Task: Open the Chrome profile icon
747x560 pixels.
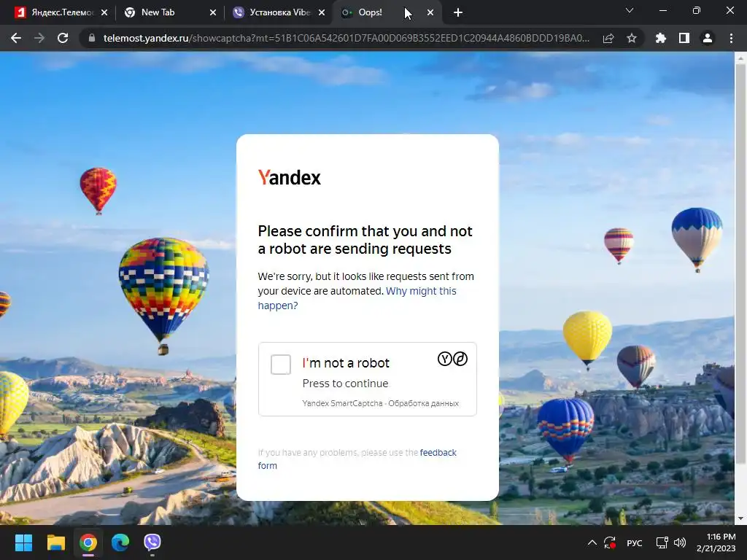Action: point(708,38)
